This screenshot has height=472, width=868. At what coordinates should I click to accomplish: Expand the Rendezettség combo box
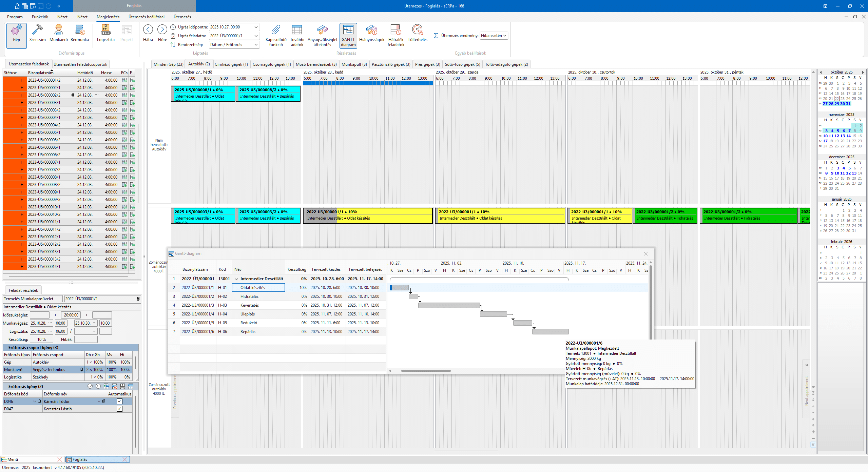(x=256, y=45)
